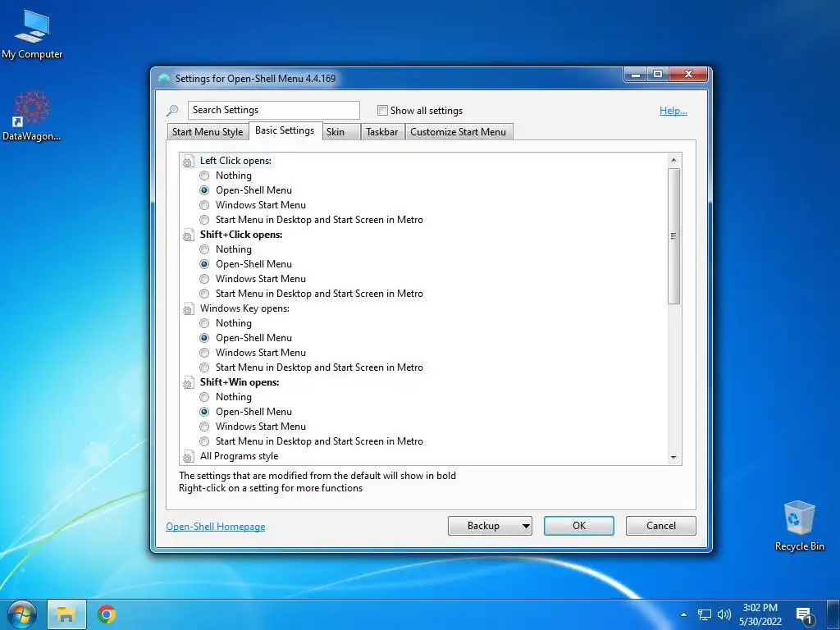Select Windows Start Menu under Windows Key opens

(204, 353)
